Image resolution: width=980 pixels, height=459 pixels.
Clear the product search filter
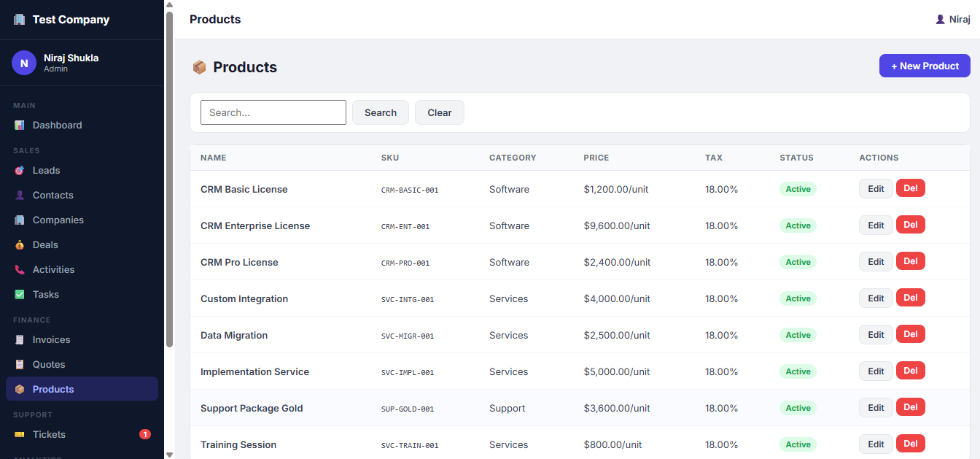coord(439,112)
